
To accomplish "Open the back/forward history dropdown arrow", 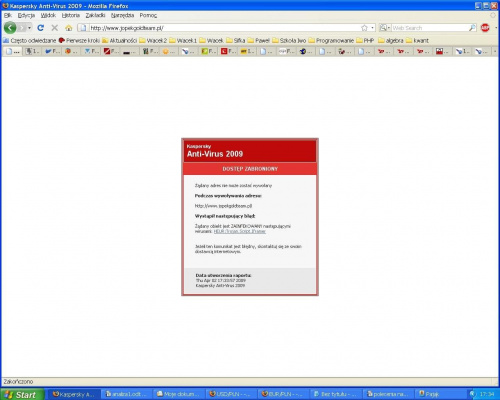I will (29, 28).
